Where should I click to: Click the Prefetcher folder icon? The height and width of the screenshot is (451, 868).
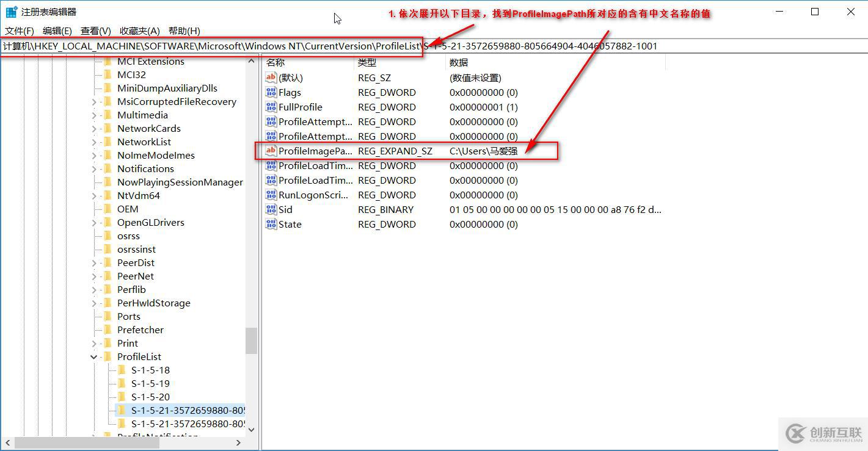point(108,330)
